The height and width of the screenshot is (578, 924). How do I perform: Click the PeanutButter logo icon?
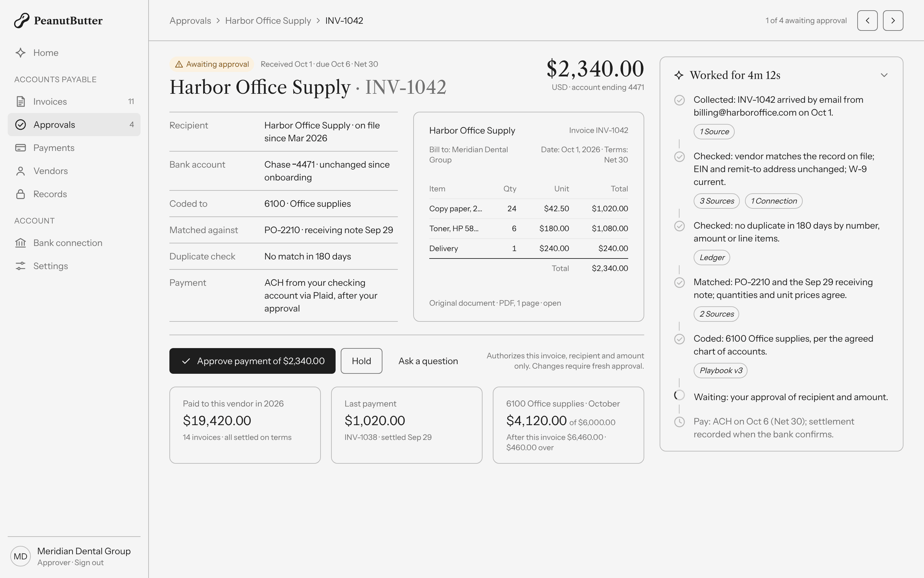click(22, 20)
